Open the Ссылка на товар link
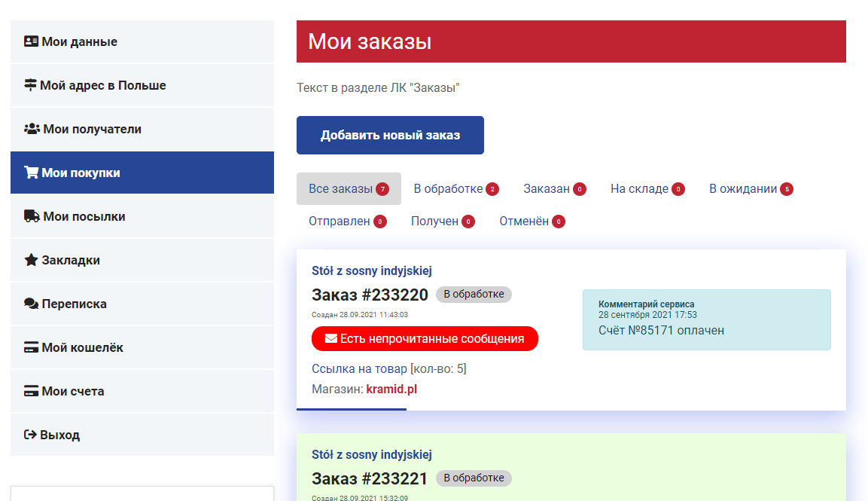 [358, 368]
